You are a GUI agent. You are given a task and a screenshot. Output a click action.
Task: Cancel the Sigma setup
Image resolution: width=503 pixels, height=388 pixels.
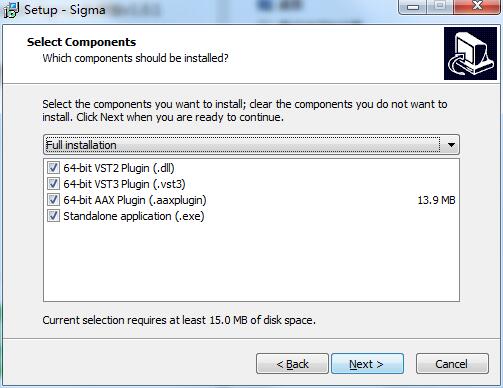pos(452,364)
